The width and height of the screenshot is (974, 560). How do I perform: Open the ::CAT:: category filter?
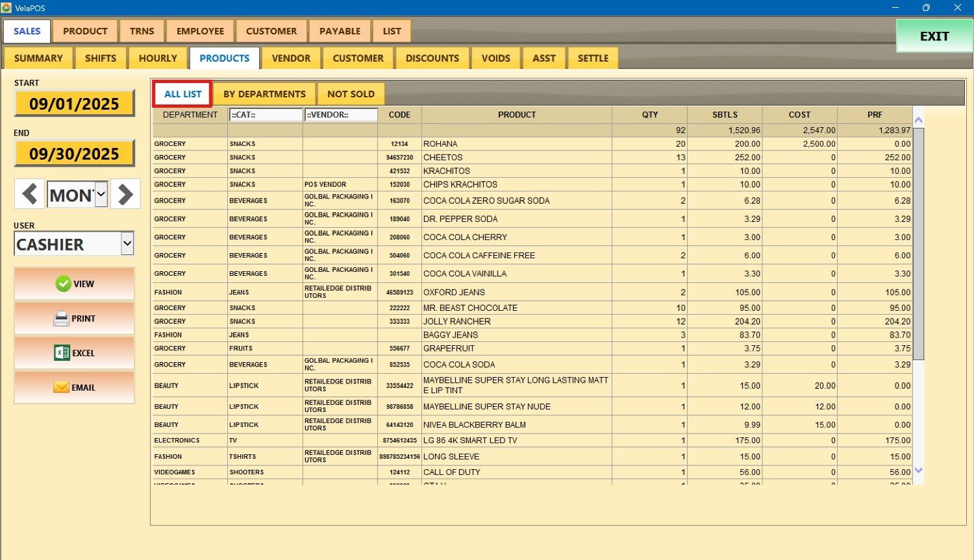(265, 115)
